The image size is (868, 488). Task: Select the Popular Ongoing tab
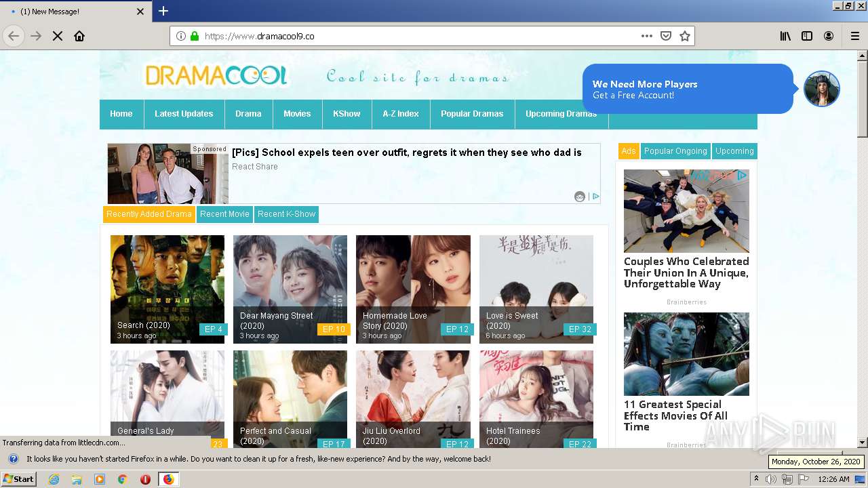tap(675, 151)
